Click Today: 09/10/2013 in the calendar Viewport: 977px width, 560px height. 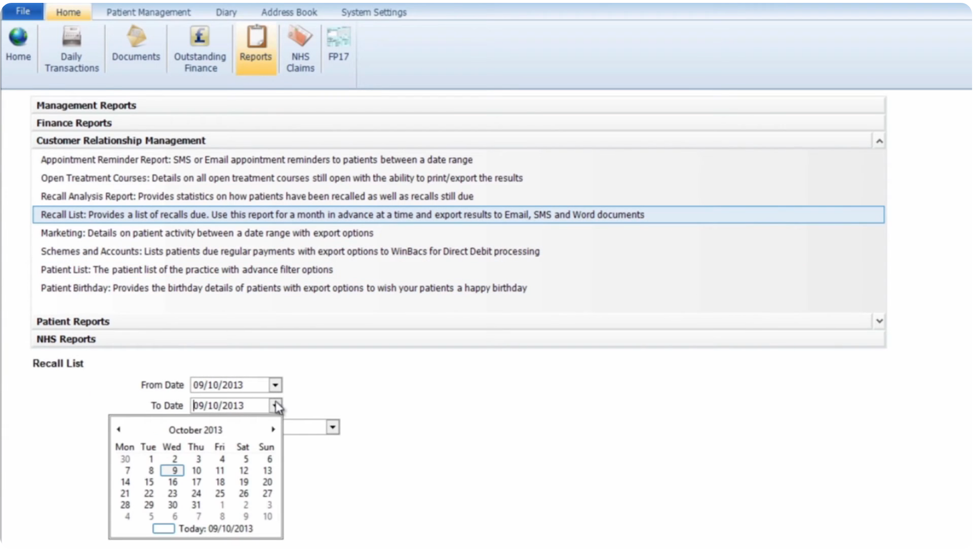click(203, 529)
